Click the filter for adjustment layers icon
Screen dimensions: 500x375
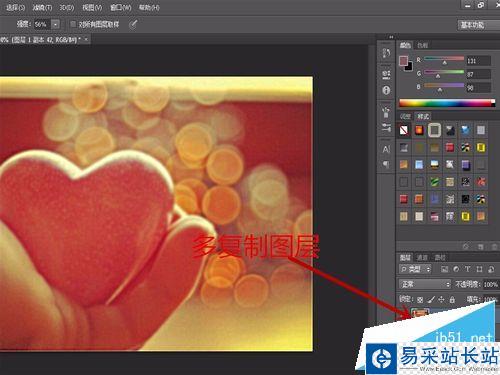456,269
